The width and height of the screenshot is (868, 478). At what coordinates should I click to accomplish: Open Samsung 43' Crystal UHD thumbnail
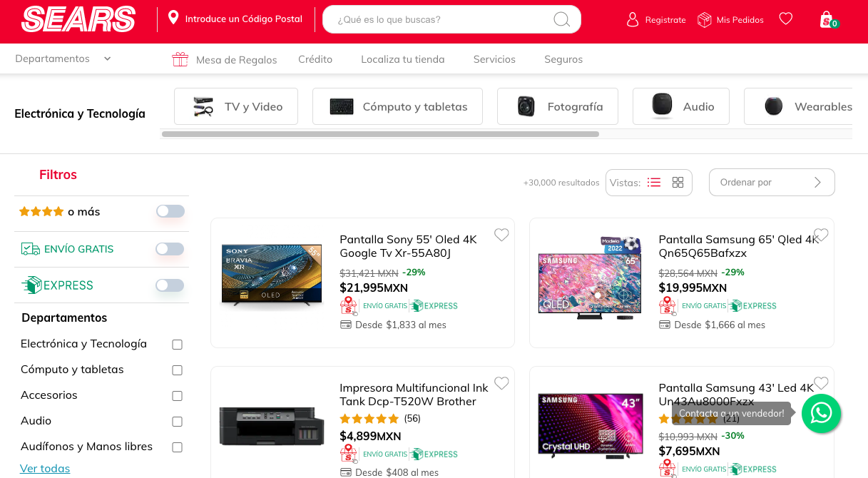click(591, 426)
